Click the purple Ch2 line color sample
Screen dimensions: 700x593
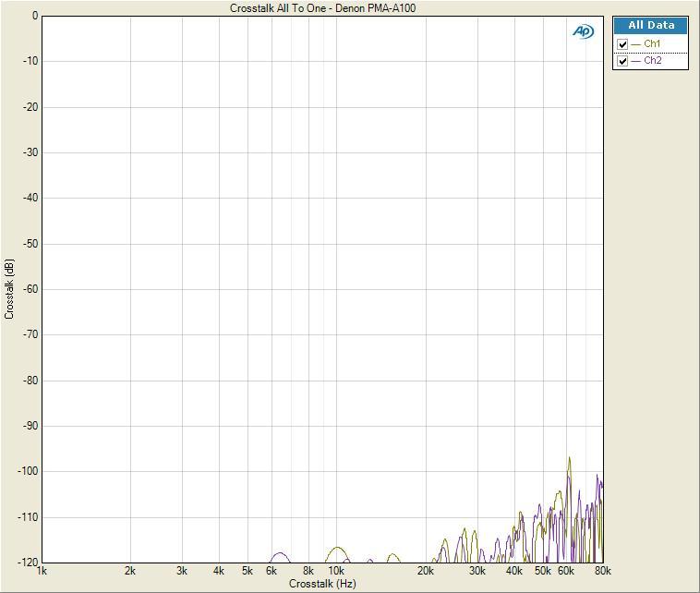(x=636, y=61)
